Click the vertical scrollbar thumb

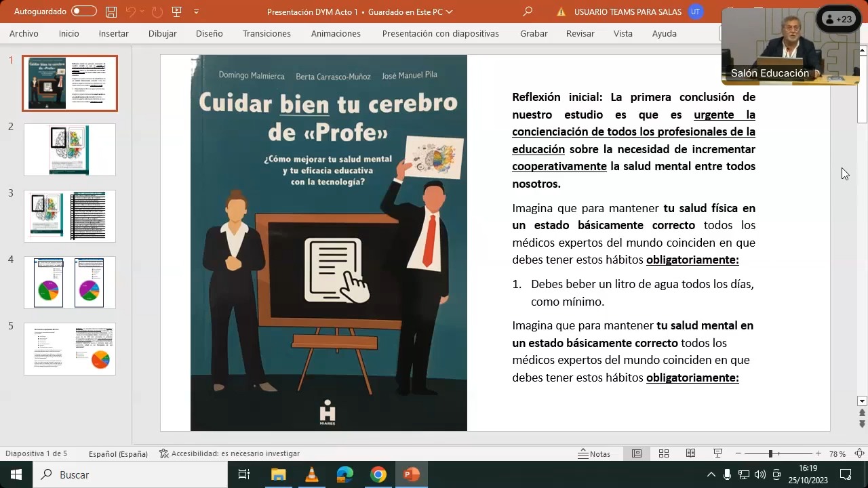[x=863, y=89]
